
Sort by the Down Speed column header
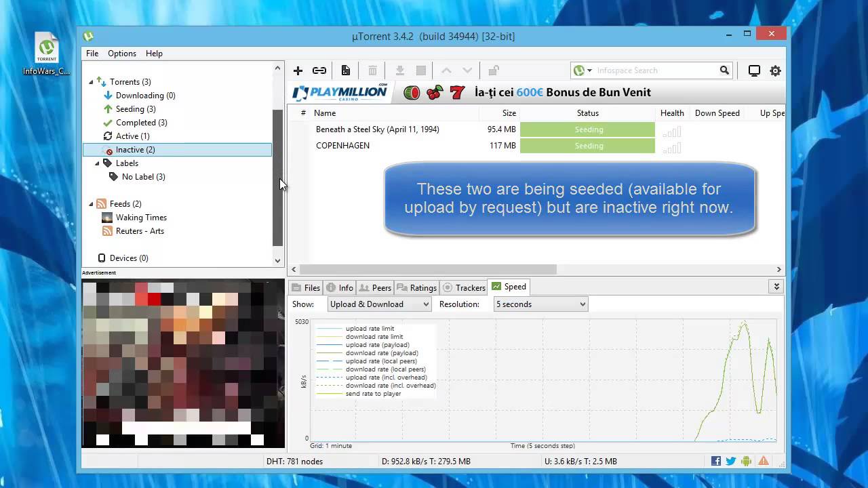[x=717, y=113]
